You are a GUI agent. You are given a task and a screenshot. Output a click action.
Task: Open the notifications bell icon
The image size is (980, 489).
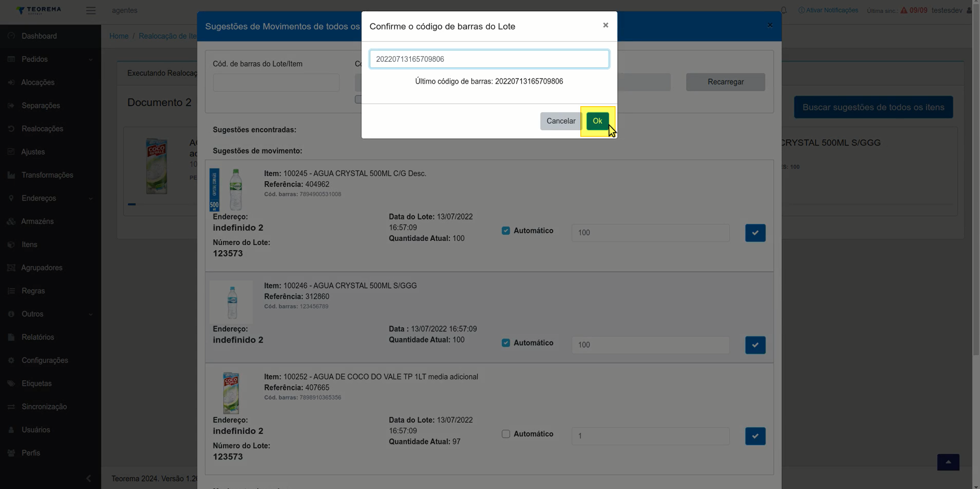click(784, 10)
